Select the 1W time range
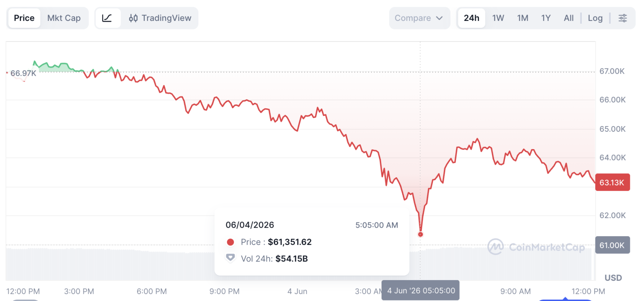Viewport: 644px width, 301px height. [x=498, y=18]
